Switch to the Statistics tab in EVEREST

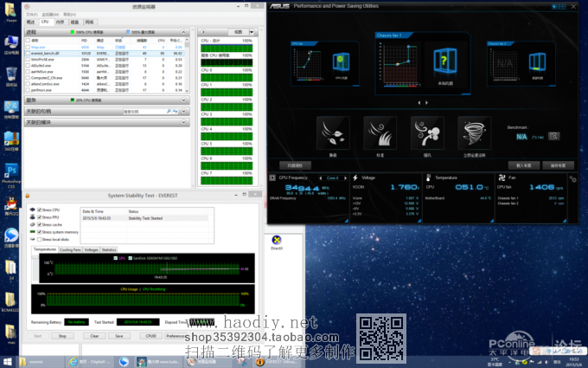tap(109, 249)
